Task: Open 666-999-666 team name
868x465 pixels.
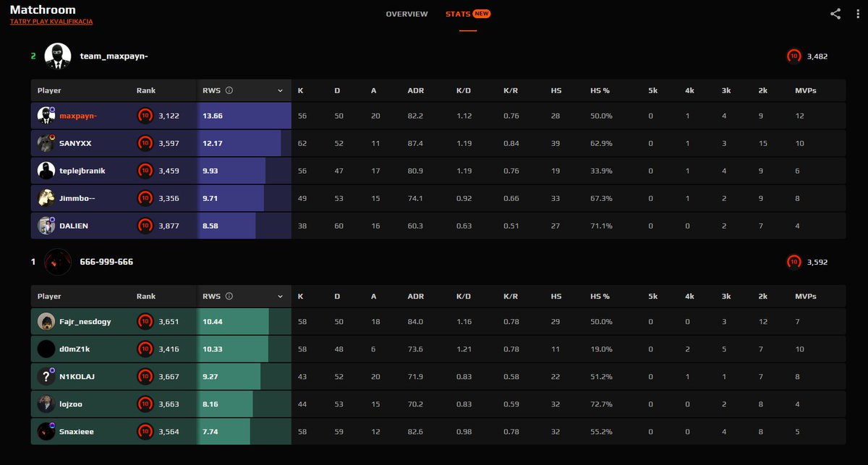Action: [x=106, y=261]
